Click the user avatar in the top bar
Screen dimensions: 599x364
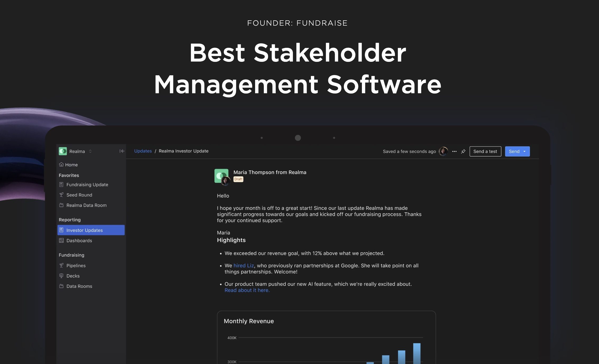(x=443, y=151)
